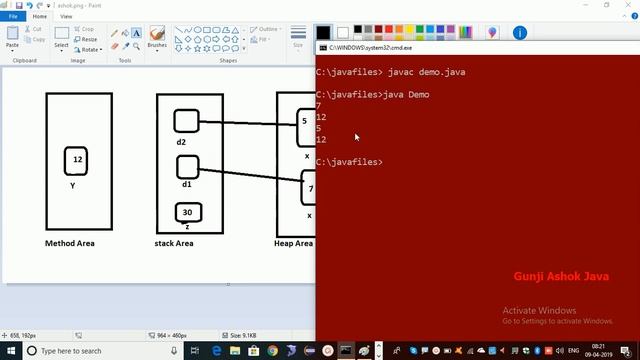Viewport: 640px width, 360px height.
Task: Select the Text tool (A)
Action: (x=136, y=33)
